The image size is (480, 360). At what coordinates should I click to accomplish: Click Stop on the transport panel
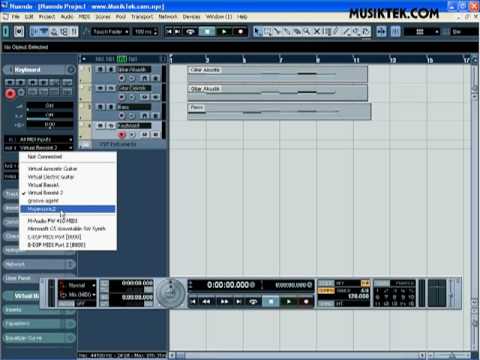pos(271,302)
